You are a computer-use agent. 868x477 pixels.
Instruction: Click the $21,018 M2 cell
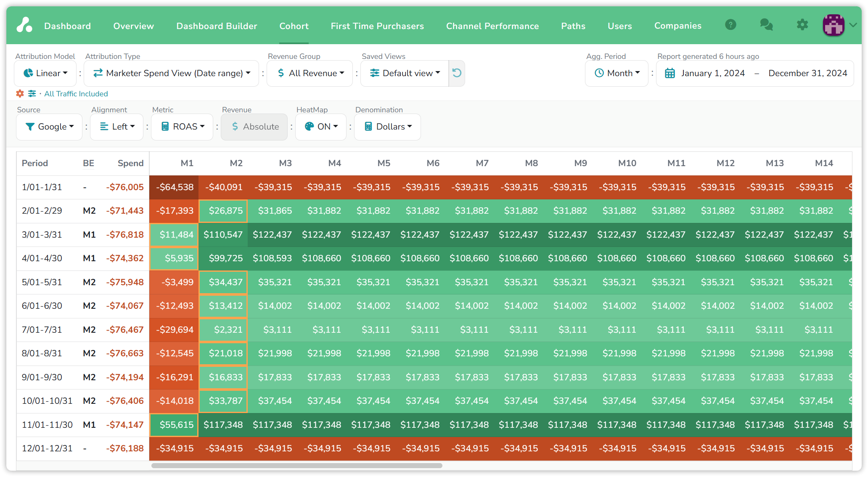coord(223,353)
